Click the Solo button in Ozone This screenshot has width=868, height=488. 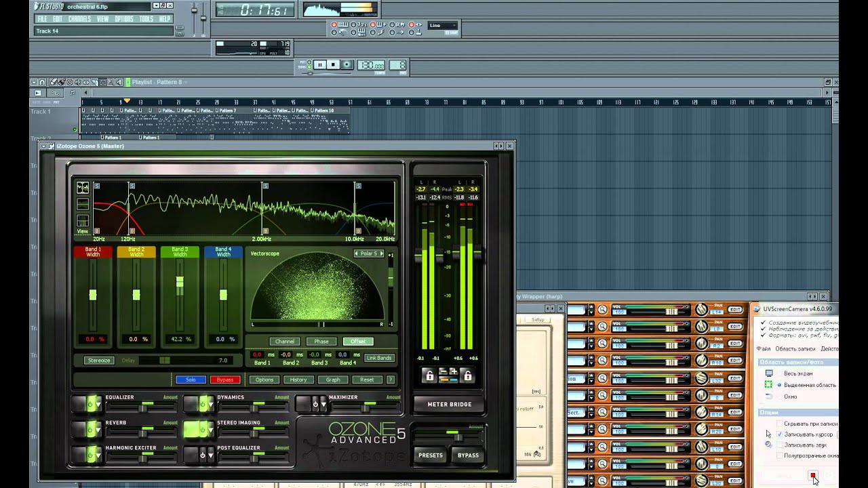[x=191, y=380]
